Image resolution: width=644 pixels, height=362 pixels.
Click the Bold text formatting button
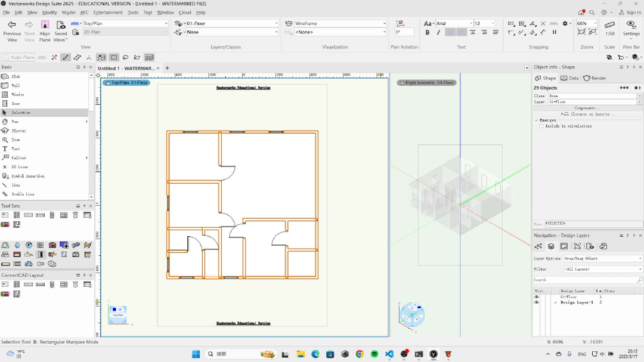click(x=428, y=32)
